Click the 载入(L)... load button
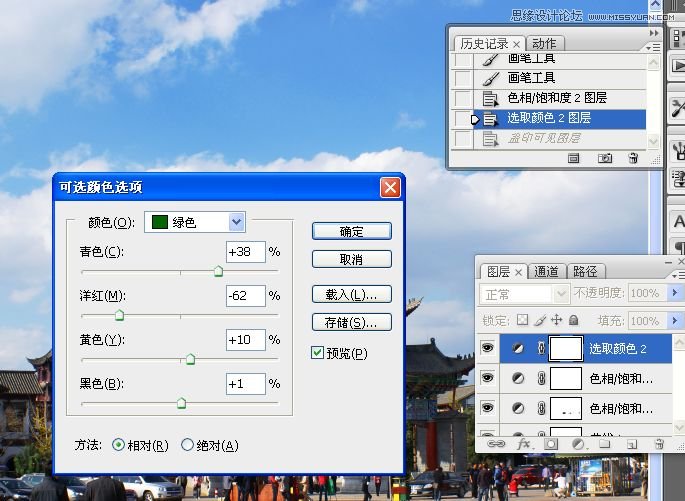This screenshot has width=685, height=501. (352, 294)
